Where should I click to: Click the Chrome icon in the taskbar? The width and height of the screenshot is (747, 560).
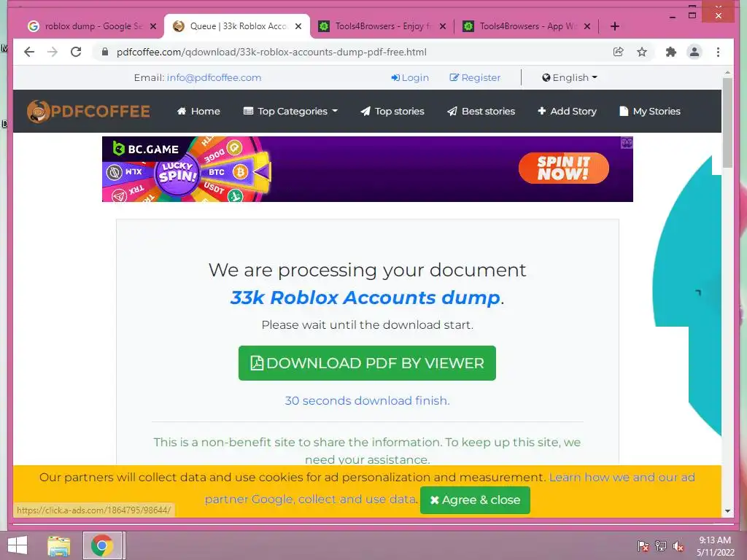point(102,545)
